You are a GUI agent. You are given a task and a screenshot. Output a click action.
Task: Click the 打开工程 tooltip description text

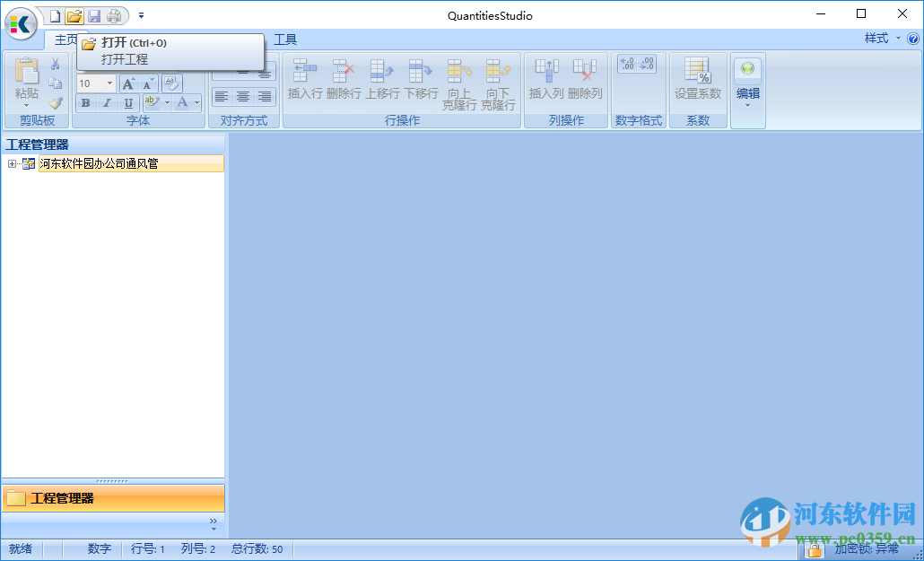pos(125,59)
